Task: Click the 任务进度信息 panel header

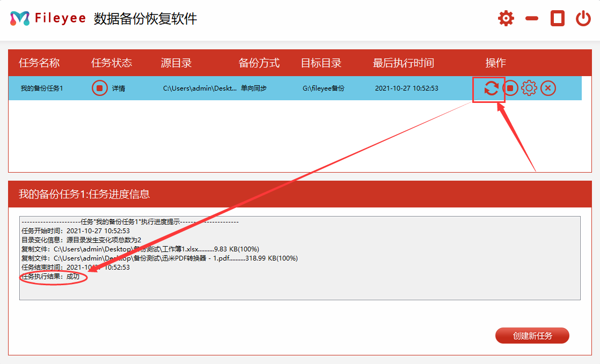Action: tap(84, 194)
